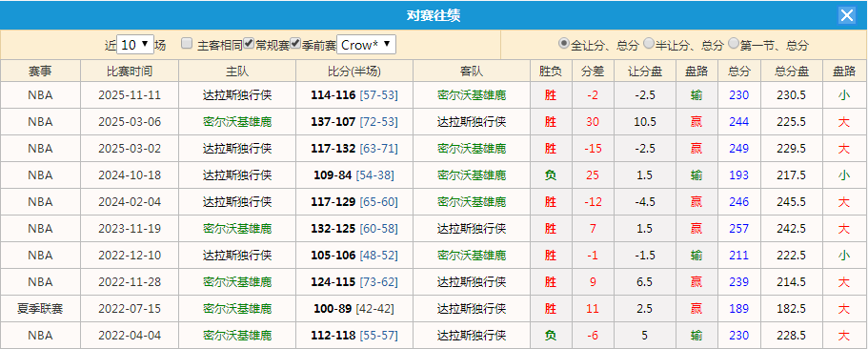The image size is (868, 349).
Task: Select the 第一节、总分 radio button
Action: pyautogui.click(x=734, y=43)
